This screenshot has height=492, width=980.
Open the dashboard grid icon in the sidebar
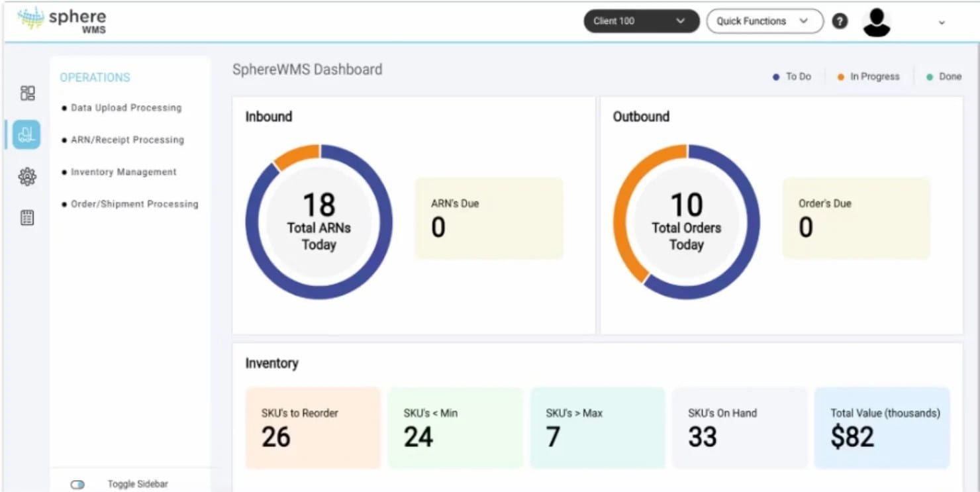click(x=26, y=93)
